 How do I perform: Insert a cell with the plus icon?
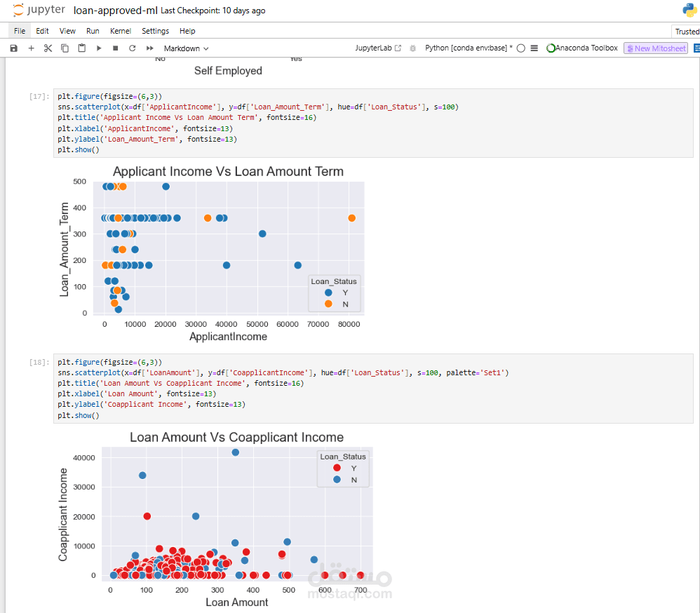coord(31,48)
